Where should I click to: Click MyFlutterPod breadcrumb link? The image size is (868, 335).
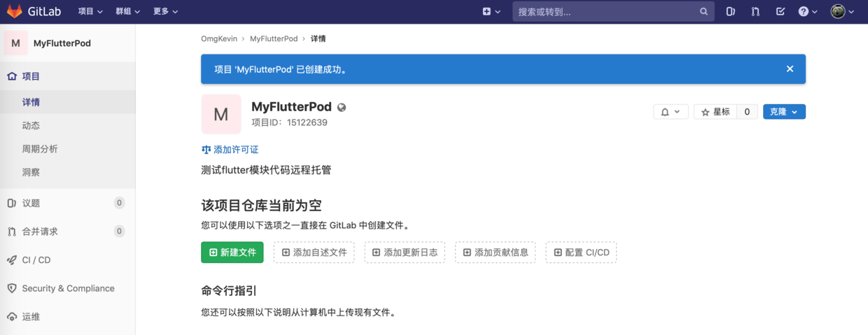[x=274, y=39]
